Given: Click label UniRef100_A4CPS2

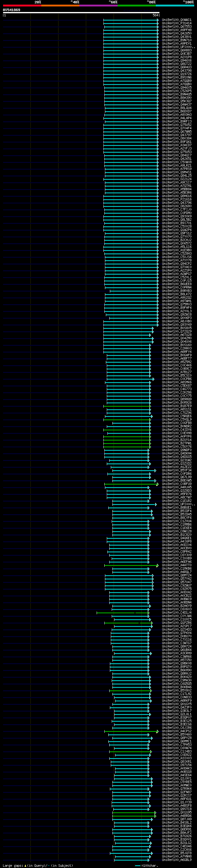Looking at the screenshot, I should (x=176, y=731).
